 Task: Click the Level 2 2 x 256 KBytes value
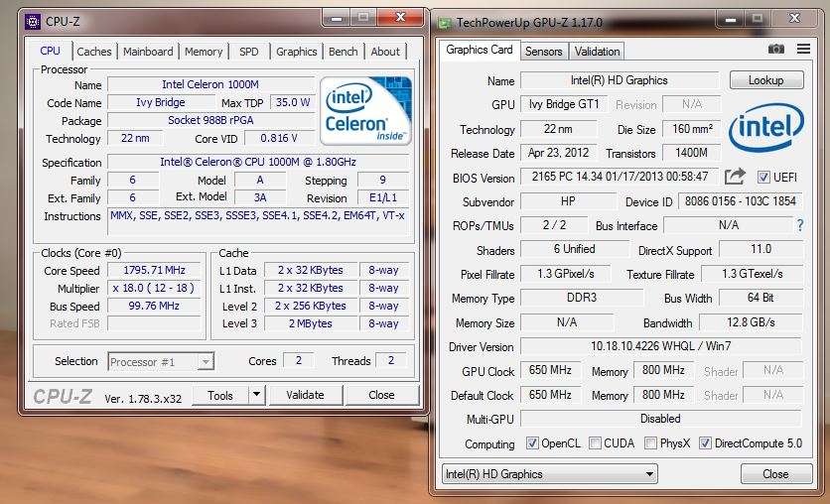(x=310, y=307)
